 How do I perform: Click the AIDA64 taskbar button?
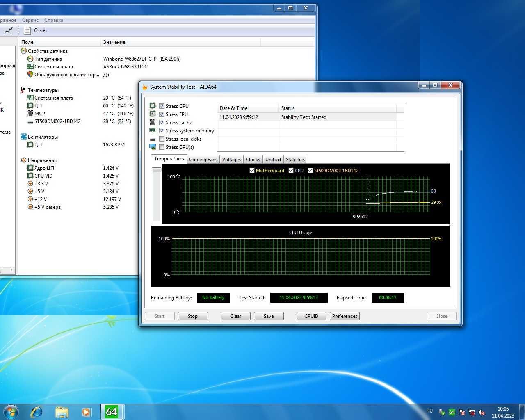tap(112, 411)
